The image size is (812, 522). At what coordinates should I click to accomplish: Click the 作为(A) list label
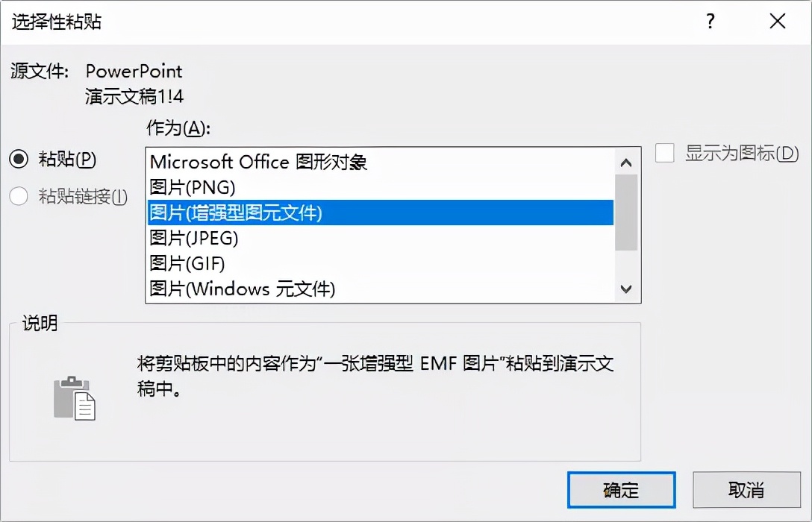(178, 128)
